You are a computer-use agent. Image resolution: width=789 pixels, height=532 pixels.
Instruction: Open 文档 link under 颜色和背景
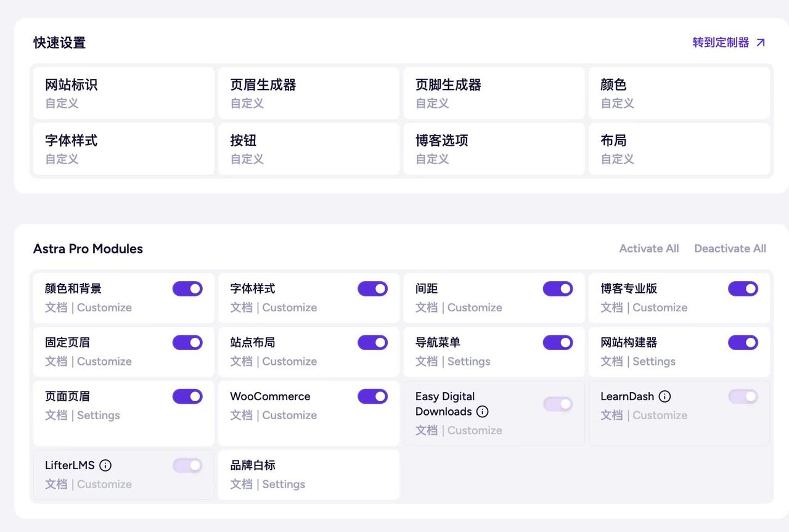click(x=56, y=308)
